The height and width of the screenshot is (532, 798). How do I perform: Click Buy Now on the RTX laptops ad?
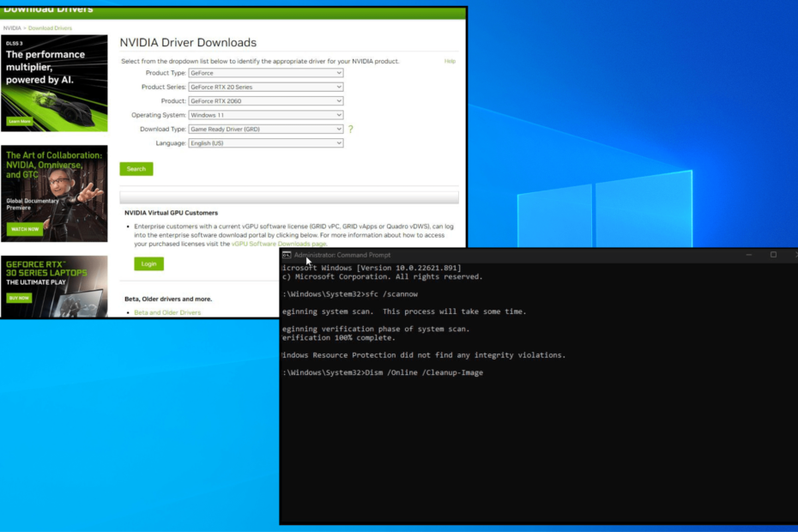[20, 298]
